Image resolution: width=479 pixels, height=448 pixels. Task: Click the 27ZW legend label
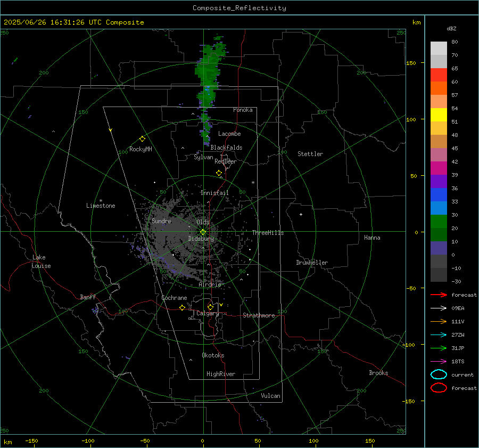(458, 335)
